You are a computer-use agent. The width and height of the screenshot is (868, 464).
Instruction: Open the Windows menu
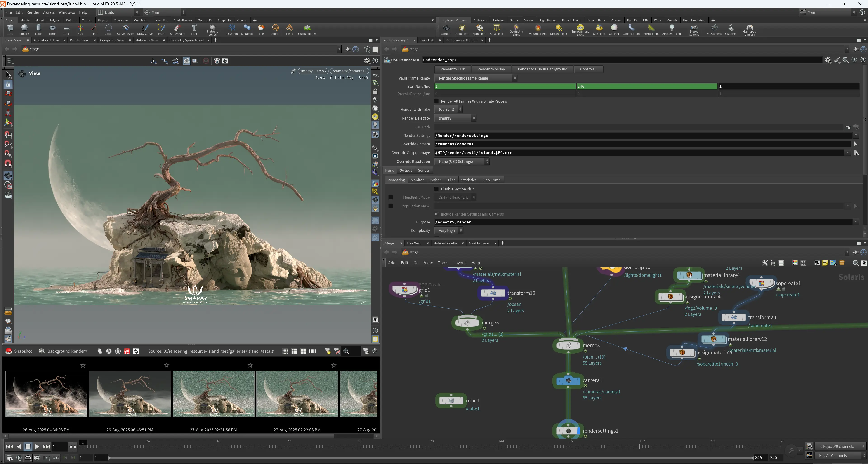coord(66,12)
